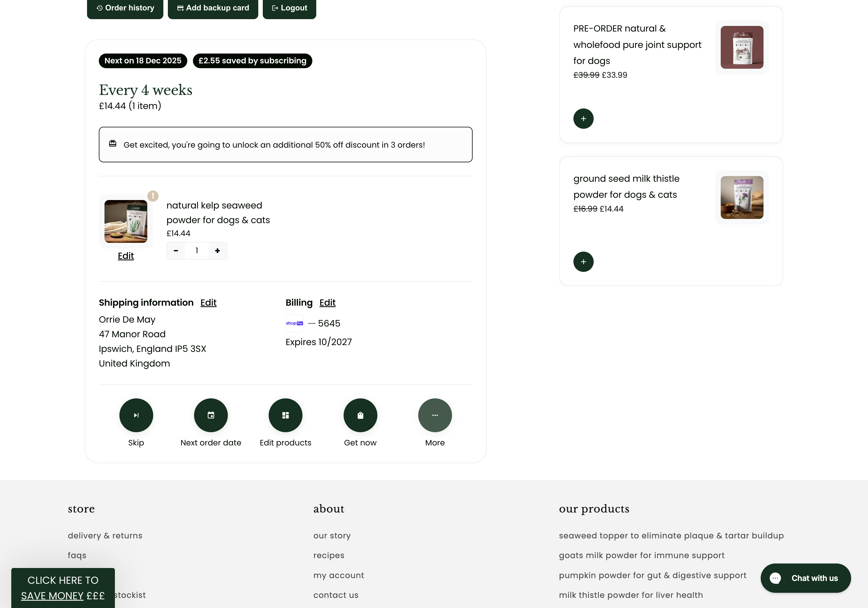Image resolution: width=868 pixels, height=608 pixels.
Task: Click Get now bag icon
Action: [360, 415]
